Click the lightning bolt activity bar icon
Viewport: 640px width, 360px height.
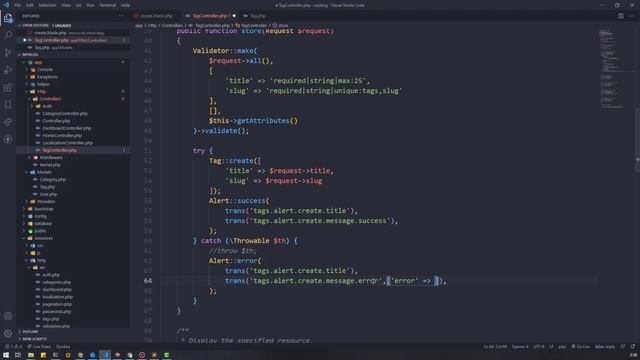tap(8, 140)
